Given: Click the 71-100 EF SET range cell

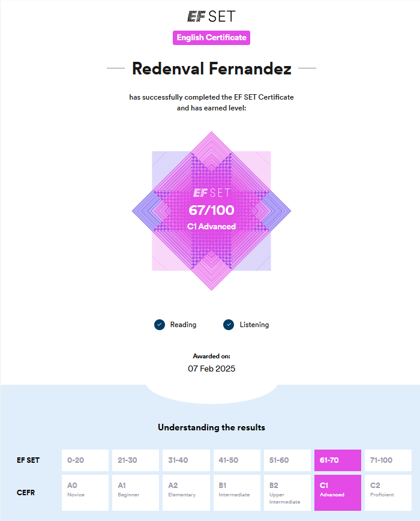Looking at the screenshot, I should point(388,460).
